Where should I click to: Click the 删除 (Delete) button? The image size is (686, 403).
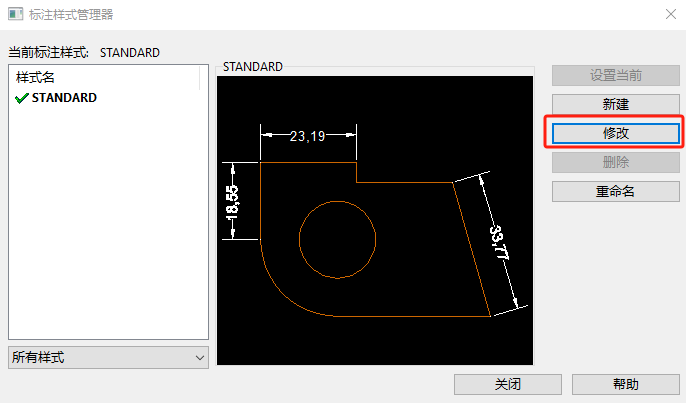pyautogui.click(x=616, y=162)
